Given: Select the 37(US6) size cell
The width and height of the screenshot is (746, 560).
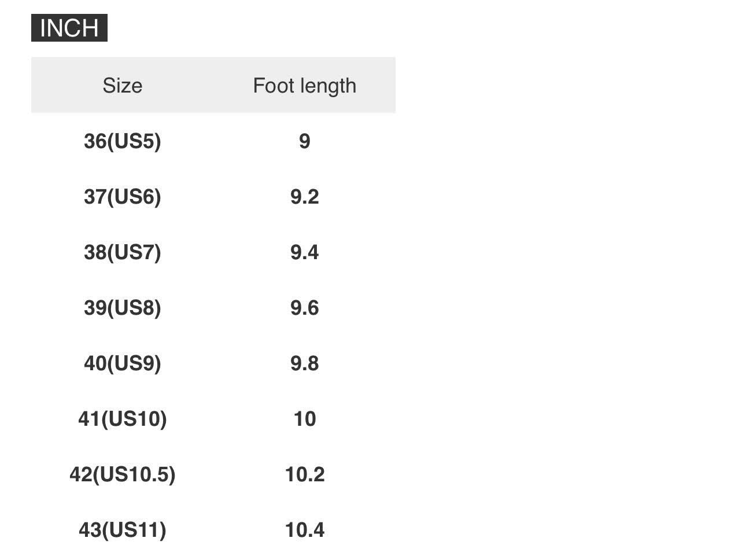Looking at the screenshot, I should 122,197.
